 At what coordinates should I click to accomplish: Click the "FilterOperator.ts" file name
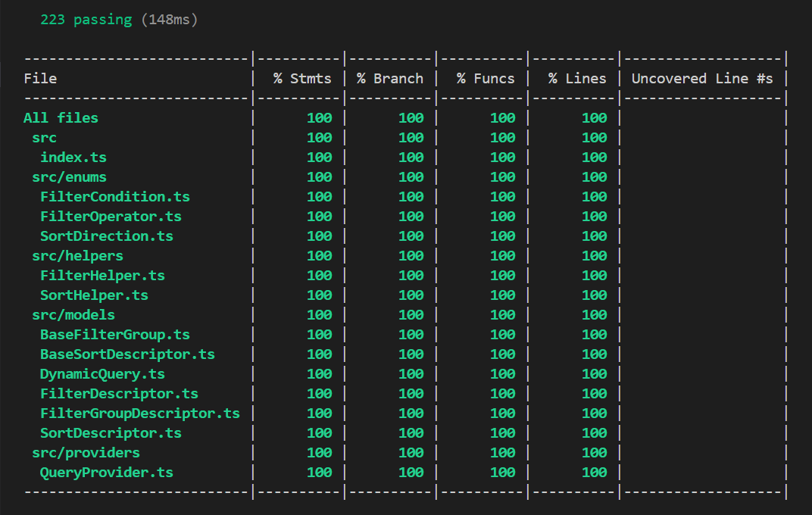point(111,217)
